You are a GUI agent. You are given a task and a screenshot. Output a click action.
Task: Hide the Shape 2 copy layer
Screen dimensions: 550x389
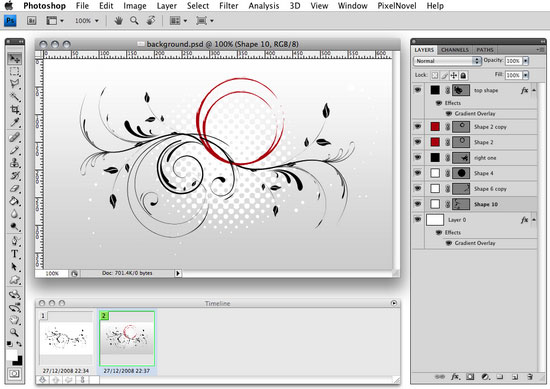point(418,127)
